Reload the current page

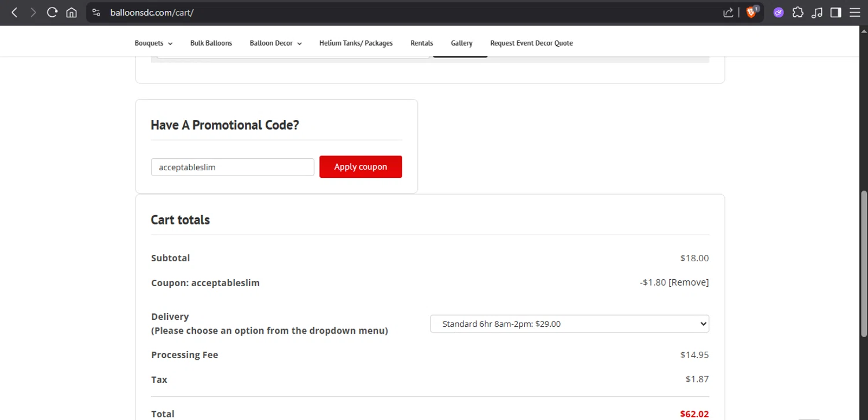point(52,12)
